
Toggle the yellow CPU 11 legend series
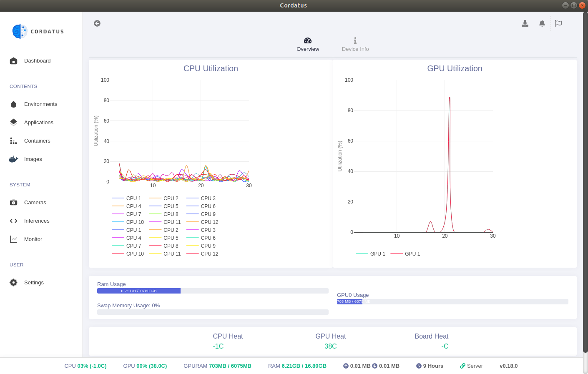(x=165, y=254)
